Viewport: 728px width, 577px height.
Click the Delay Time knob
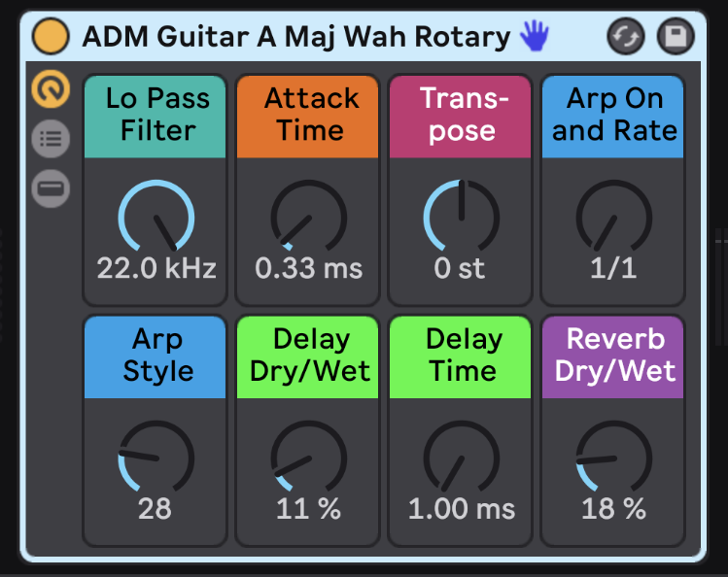point(462,458)
